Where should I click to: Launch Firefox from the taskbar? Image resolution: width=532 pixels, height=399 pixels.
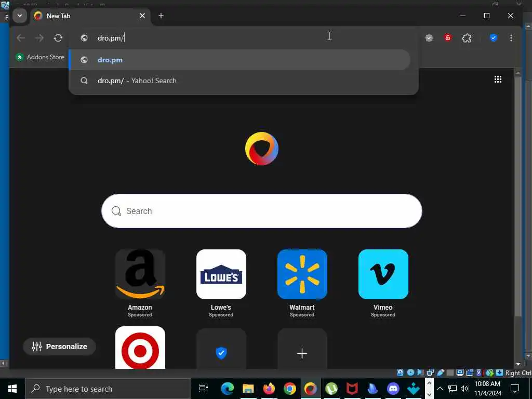coord(269,389)
